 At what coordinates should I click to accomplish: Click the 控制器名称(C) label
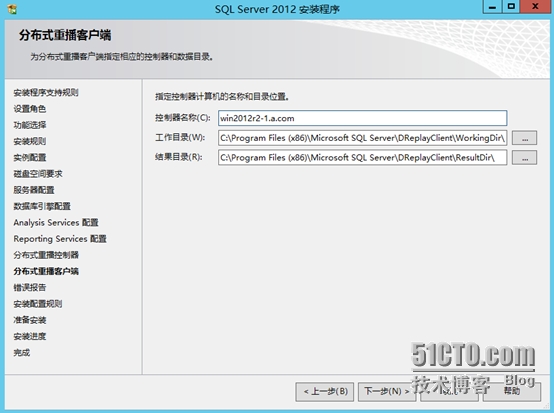[x=183, y=118]
